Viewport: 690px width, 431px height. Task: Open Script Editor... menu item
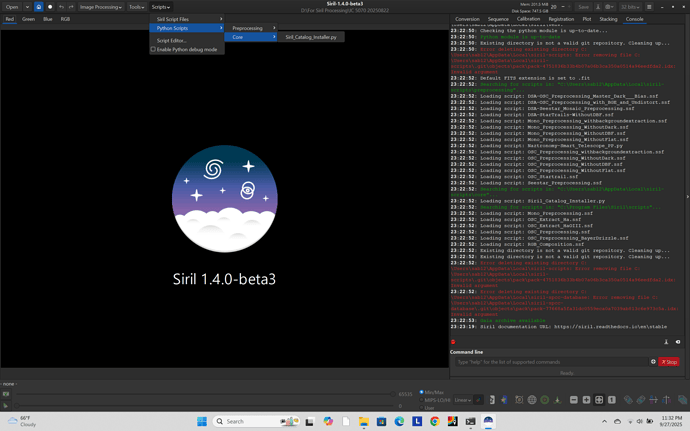point(187,40)
